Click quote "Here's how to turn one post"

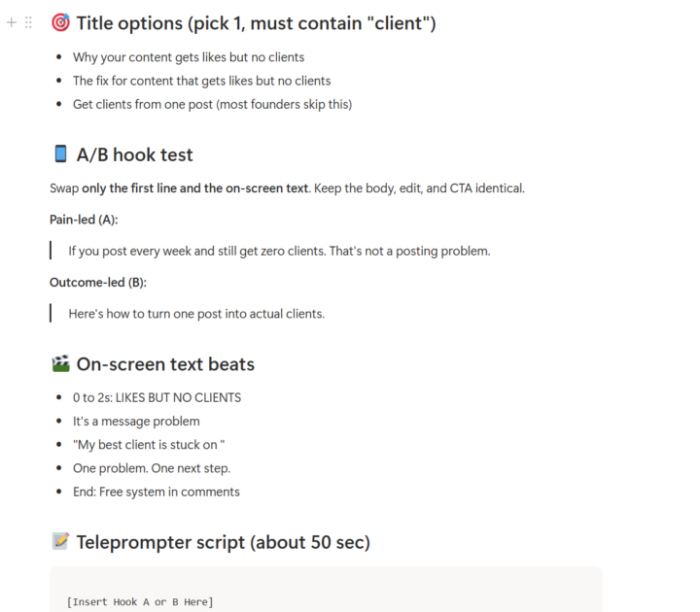pyautogui.click(x=196, y=314)
